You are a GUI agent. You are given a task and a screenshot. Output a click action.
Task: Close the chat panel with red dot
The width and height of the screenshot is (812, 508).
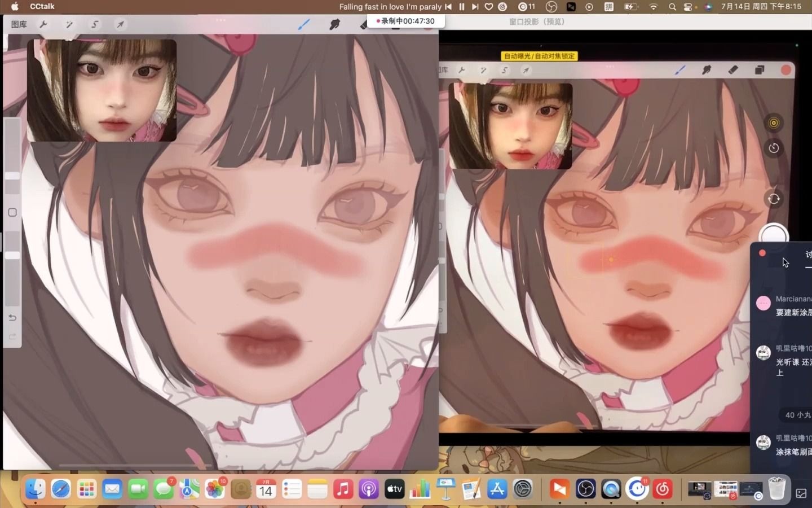click(x=762, y=253)
